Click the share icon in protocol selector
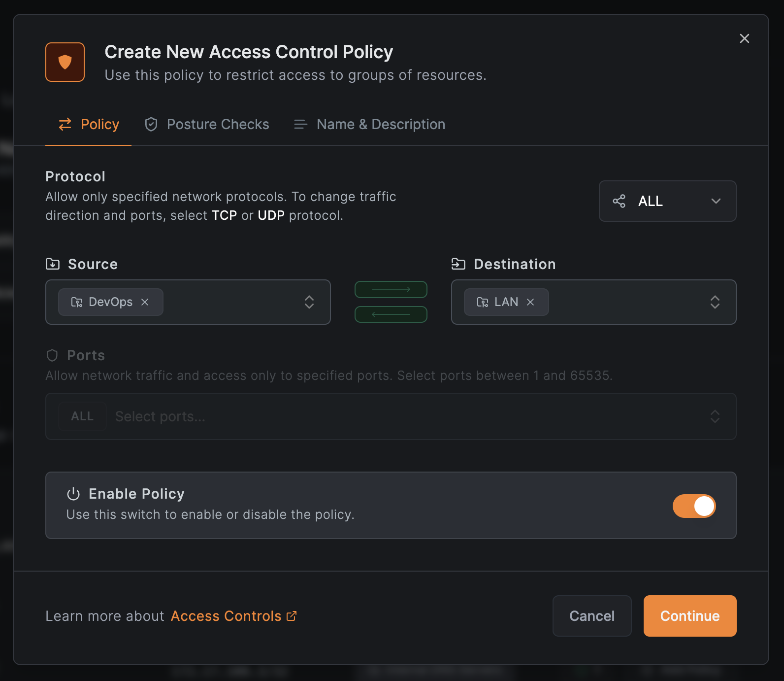Viewport: 784px width, 681px height. point(619,201)
